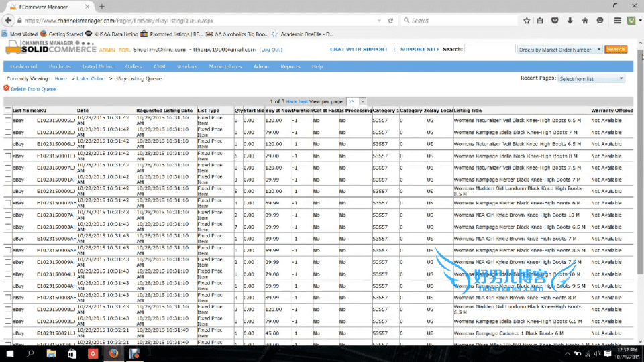Open the Marketplaces menu

click(225, 66)
